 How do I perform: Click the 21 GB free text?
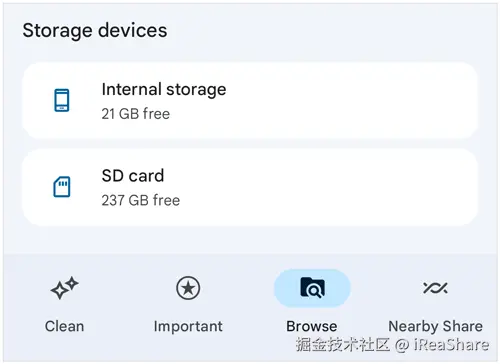(x=136, y=114)
